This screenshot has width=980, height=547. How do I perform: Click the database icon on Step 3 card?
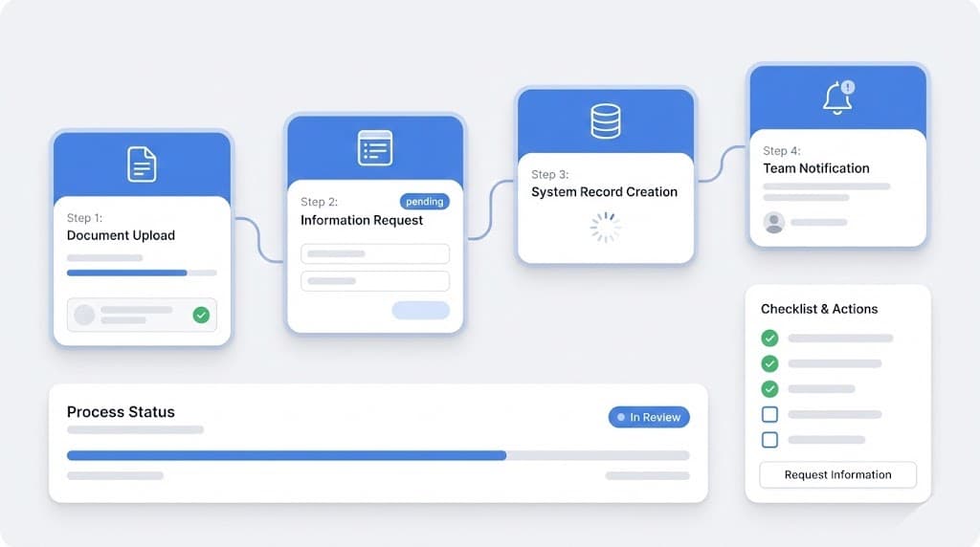coord(606,121)
